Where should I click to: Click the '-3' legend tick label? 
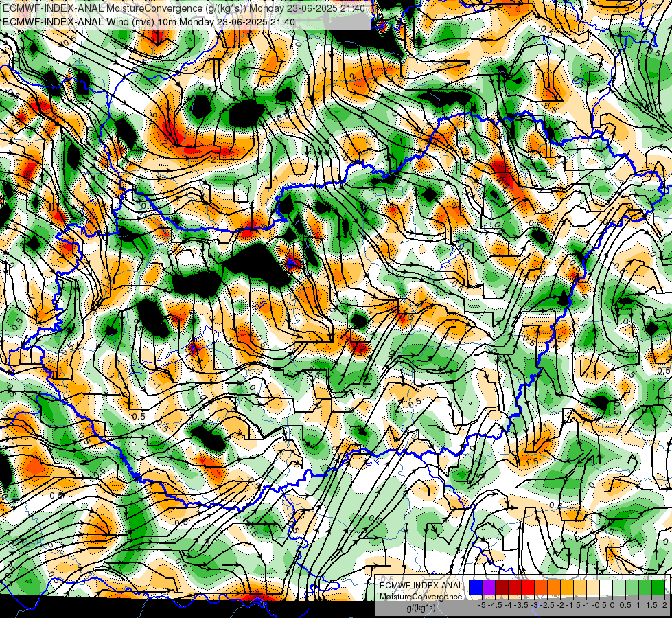(535, 605)
